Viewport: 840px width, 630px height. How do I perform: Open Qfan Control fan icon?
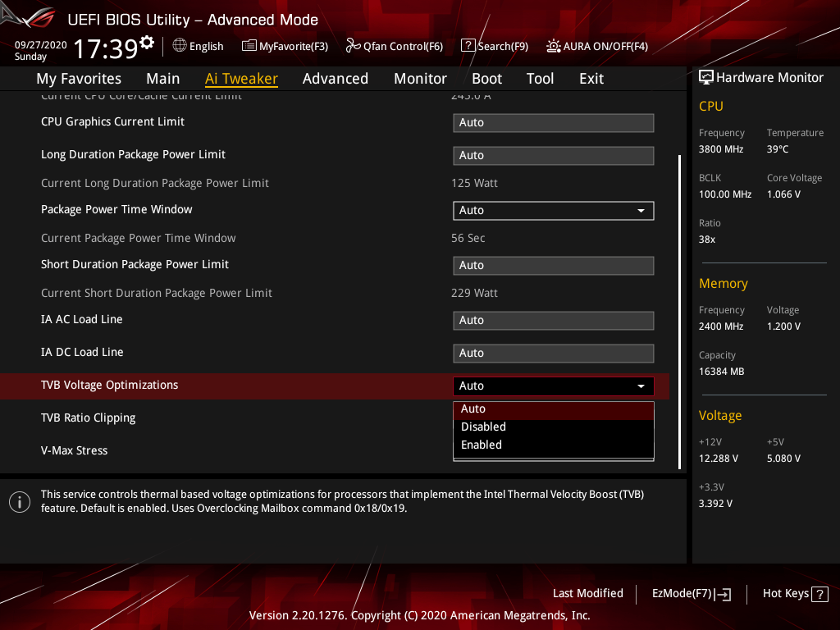[x=353, y=46]
